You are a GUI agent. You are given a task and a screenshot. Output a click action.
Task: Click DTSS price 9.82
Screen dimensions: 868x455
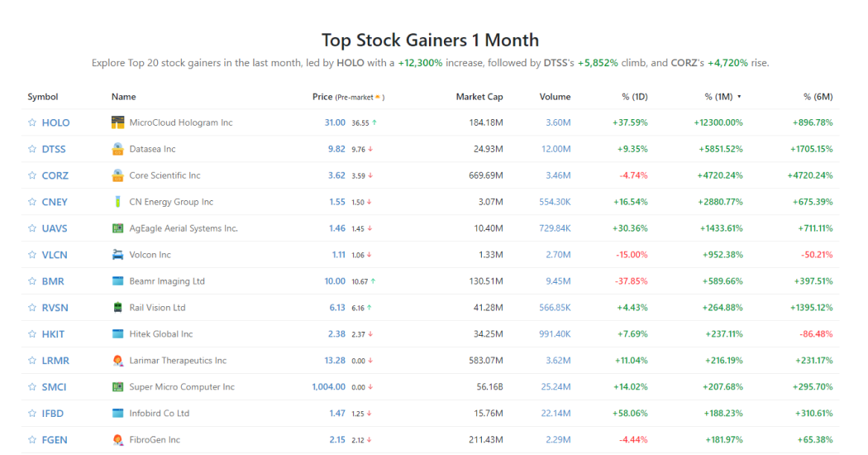point(336,149)
